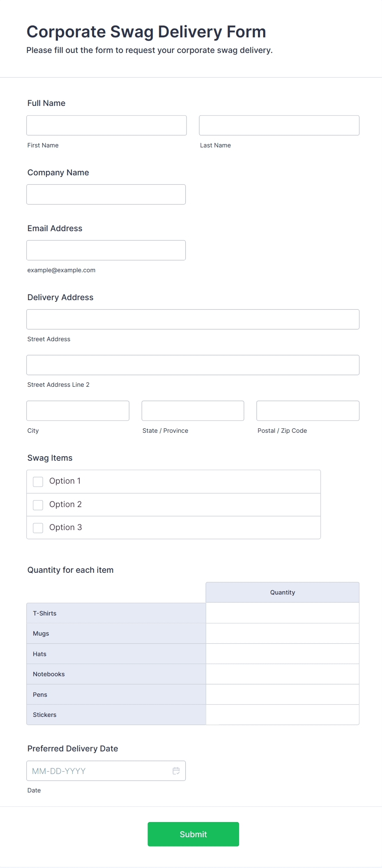
Task: Click the Postal / Zip Code field
Action: [x=308, y=411]
